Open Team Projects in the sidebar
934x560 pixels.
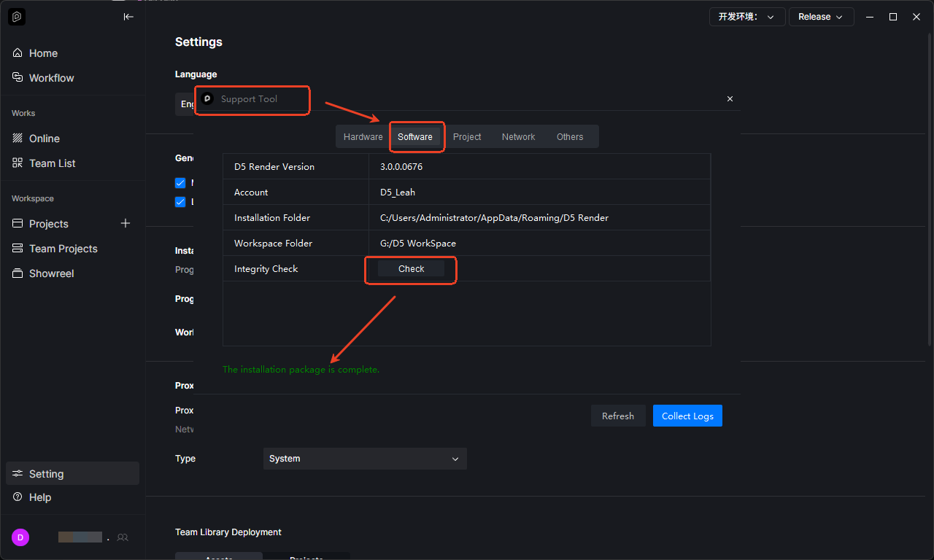click(x=63, y=249)
